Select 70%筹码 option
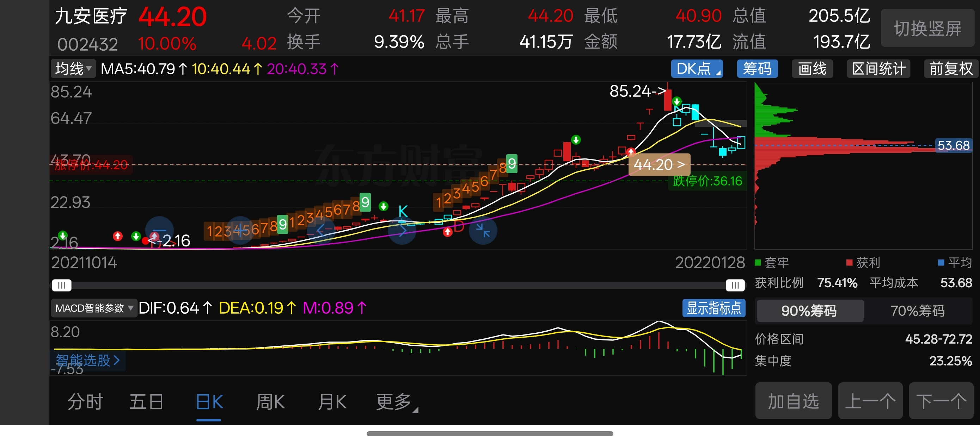This screenshot has height=445, width=980. [x=917, y=311]
